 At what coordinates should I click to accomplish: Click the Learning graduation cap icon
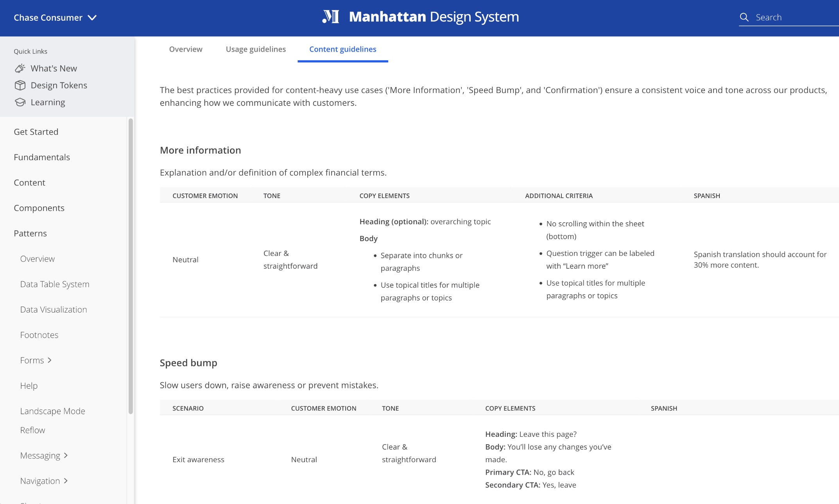click(x=20, y=102)
